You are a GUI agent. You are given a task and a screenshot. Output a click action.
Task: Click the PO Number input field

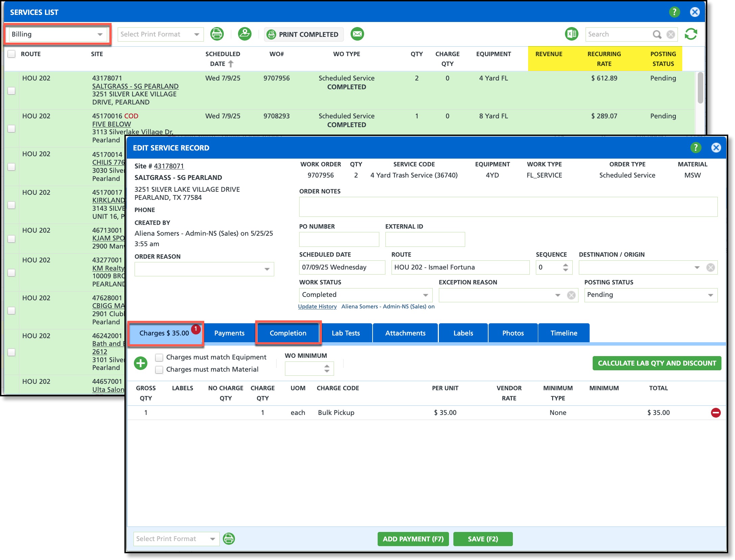[339, 239]
